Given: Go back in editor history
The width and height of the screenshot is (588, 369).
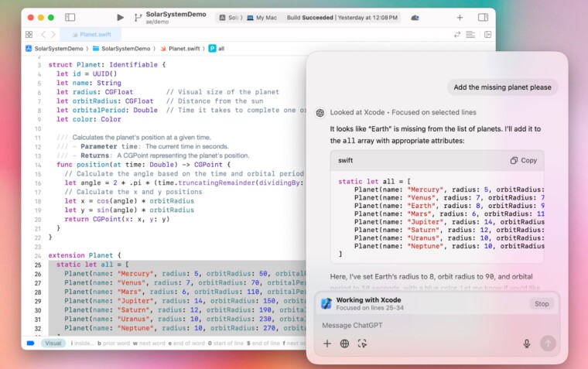Looking at the screenshot, I should pos(43,35).
